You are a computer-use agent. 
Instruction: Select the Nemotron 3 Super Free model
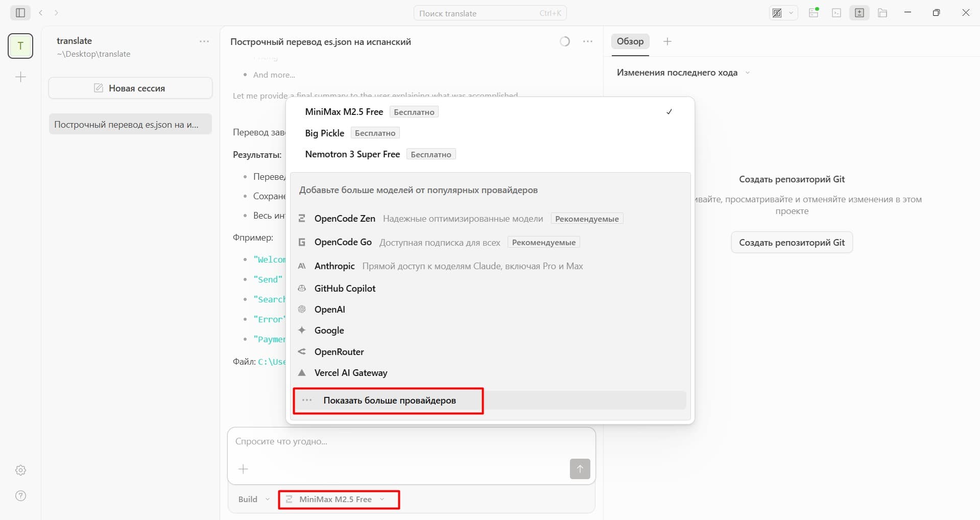point(490,154)
